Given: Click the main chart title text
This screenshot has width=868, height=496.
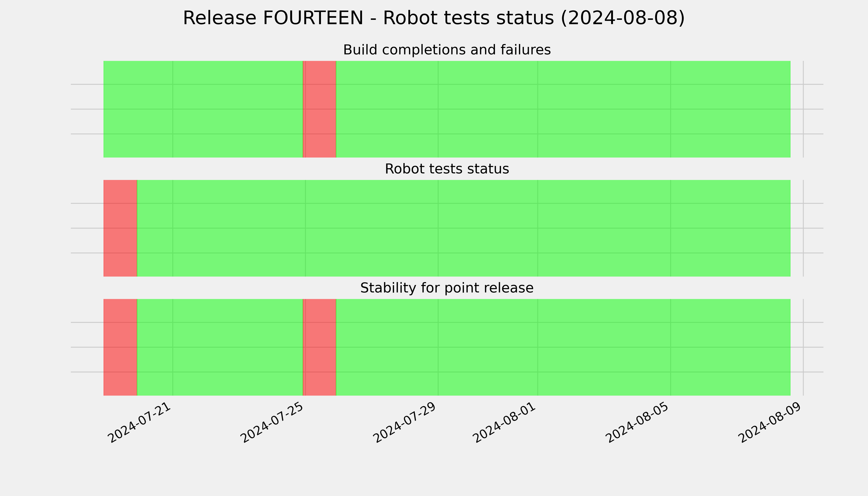Looking at the screenshot, I should click(434, 18).
